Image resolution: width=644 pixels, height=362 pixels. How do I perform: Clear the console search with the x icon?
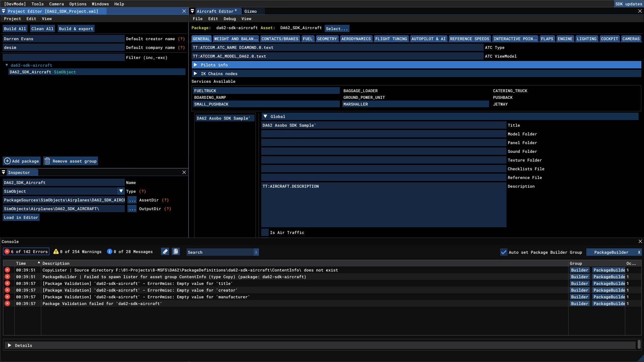[x=256, y=252]
